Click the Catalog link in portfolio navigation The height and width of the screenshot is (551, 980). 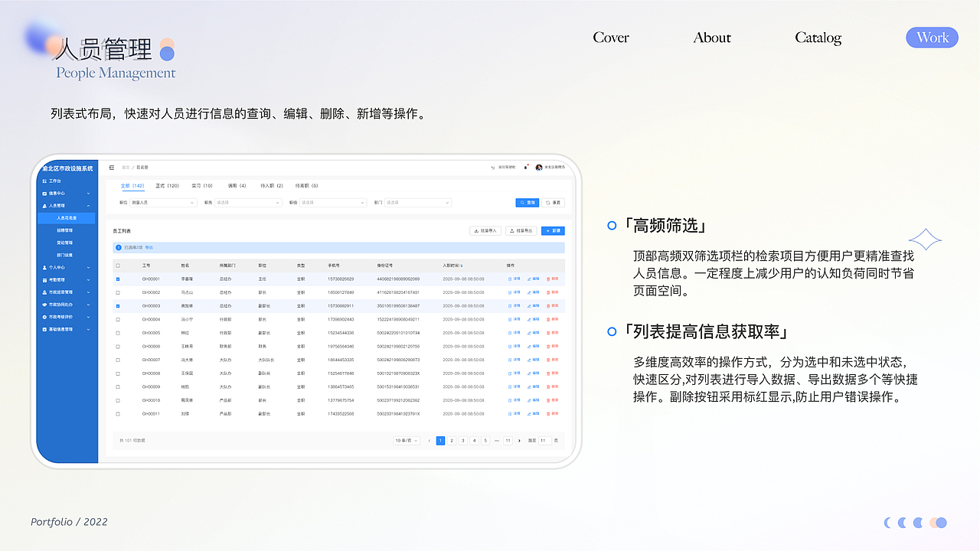(x=818, y=37)
